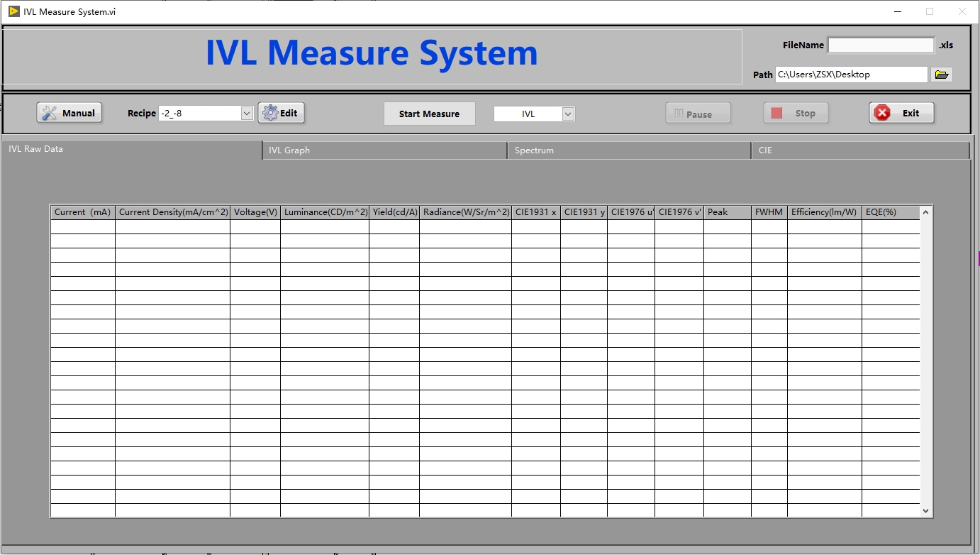
Task: Show the IVL Raw Data tab
Action: click(x=132, y=149)
